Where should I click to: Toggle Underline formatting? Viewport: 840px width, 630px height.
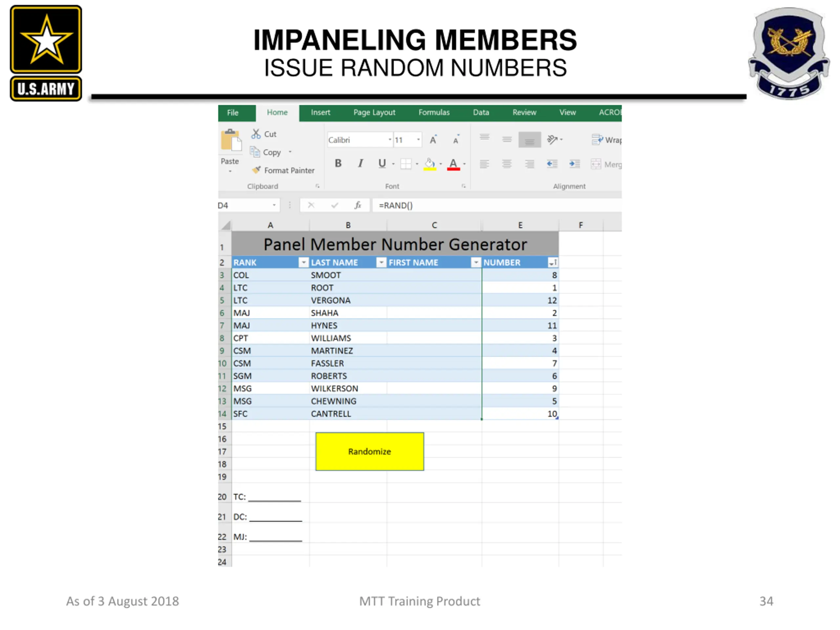coord(382,163)
